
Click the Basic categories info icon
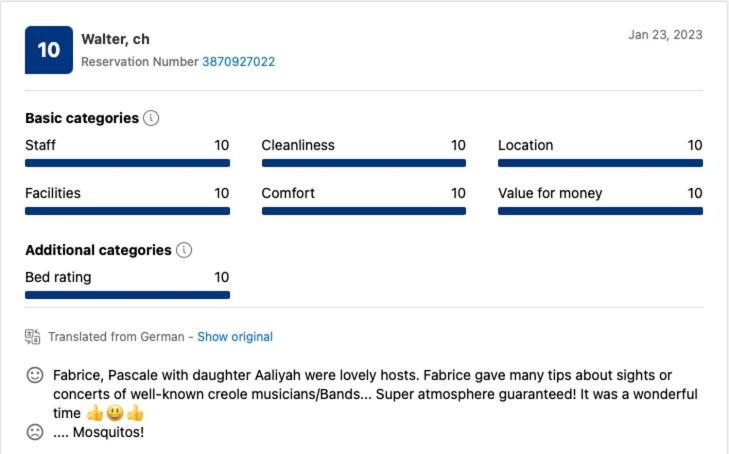(x=151, y=118)
